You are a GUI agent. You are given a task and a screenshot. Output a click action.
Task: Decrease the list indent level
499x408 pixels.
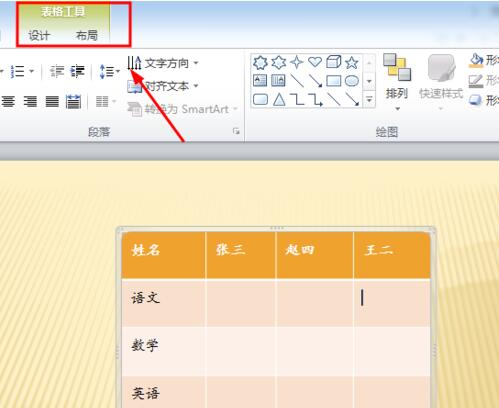[x=57, y=71]
